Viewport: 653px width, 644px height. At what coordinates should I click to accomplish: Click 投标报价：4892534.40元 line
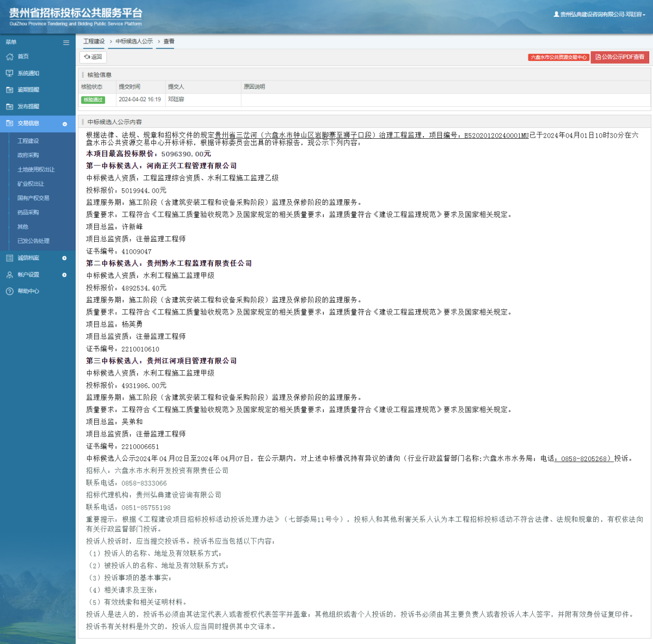[126, 288]
